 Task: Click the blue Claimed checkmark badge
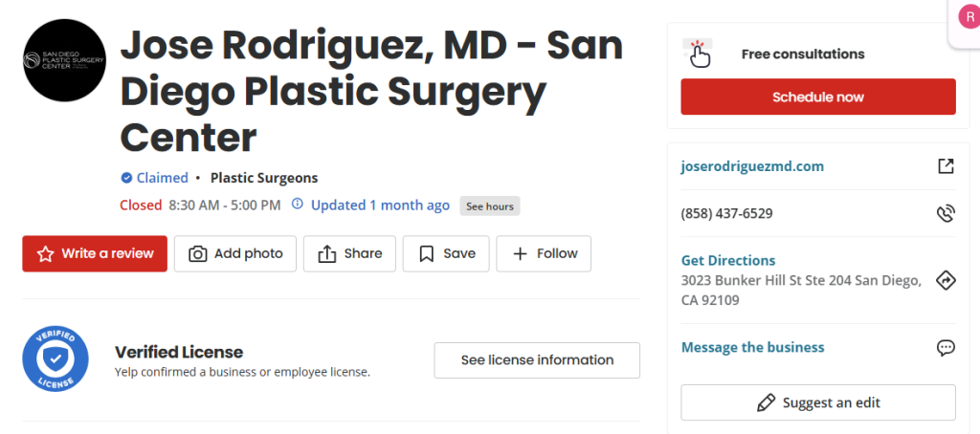(126, 178)
